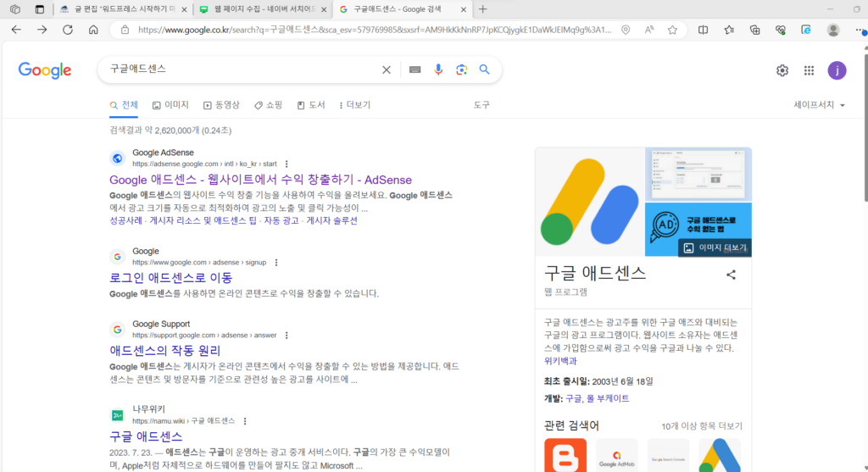Image resolution: width=868 pixels, height=472 pixels.
Task: Open 로그인 애드센스로 이동 result
Action: [x=170, y=278]
